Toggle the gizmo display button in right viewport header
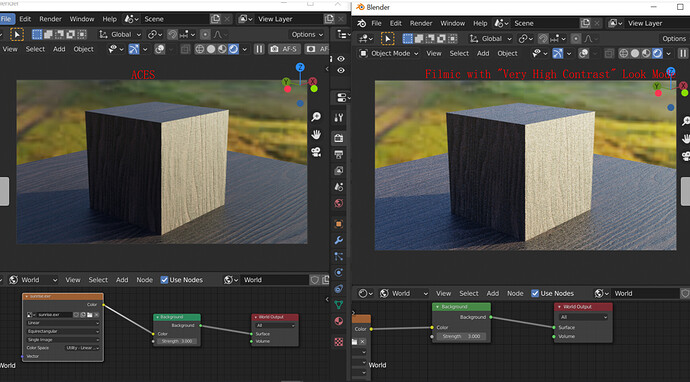 [558, 54]
